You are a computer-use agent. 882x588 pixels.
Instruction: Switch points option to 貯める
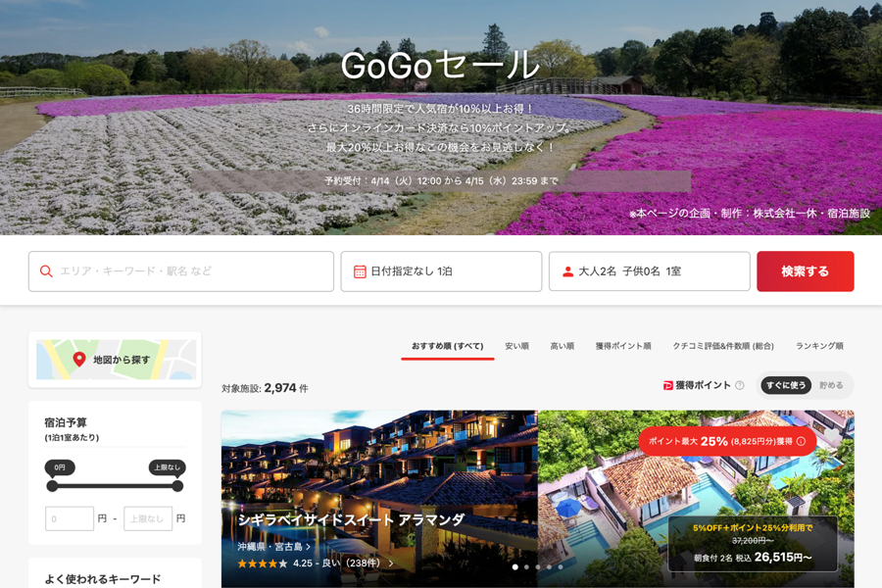[831, 386]
